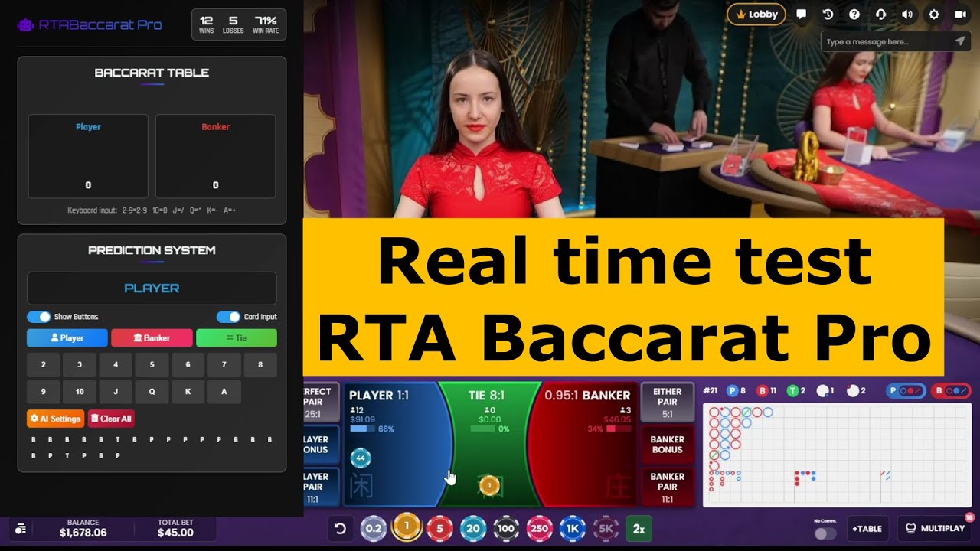
Task: Click the green Tie result button
Action: tap(237, 338)
